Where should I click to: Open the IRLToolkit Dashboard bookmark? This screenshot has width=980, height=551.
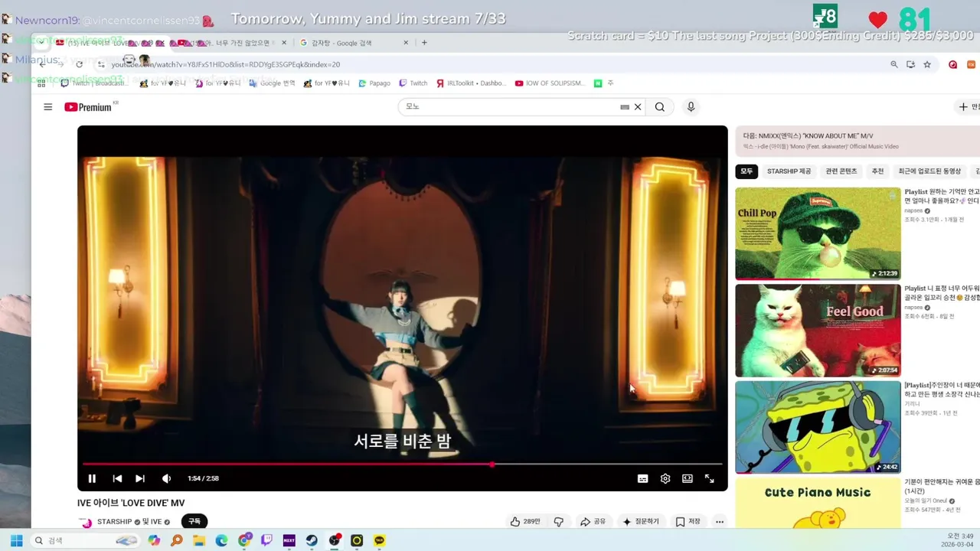472,83
